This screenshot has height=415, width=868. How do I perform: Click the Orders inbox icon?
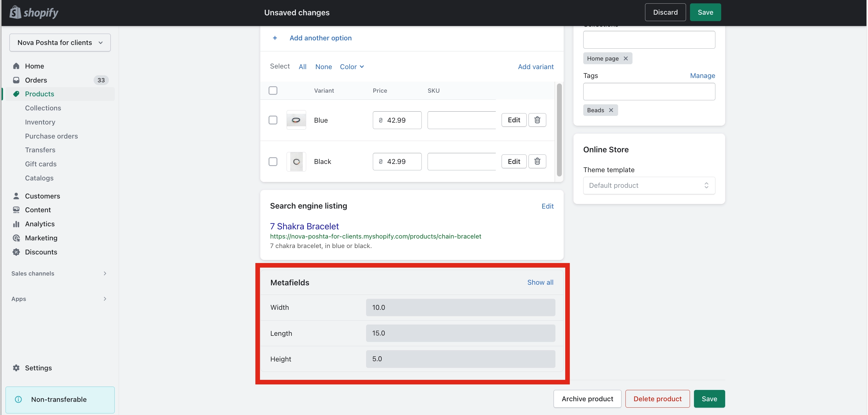click(16, 80)
